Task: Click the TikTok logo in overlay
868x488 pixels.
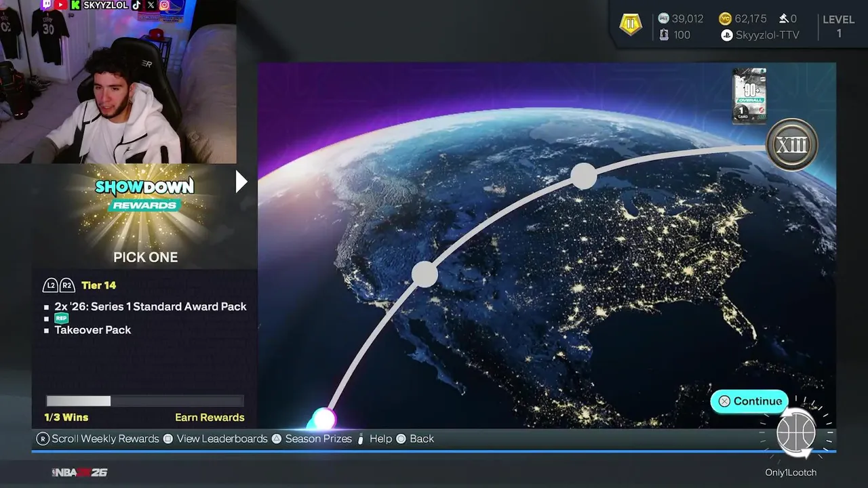Action: pyautogui.click(x=136, y=5)
